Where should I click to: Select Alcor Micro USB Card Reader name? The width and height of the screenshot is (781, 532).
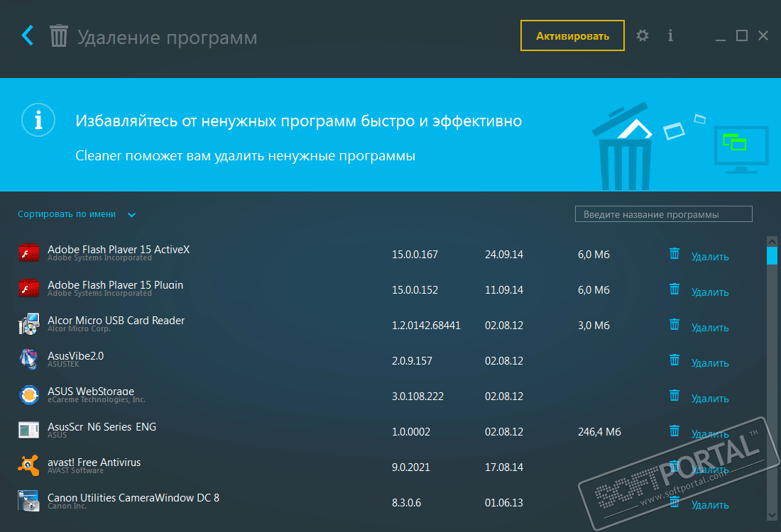point(116,321)
